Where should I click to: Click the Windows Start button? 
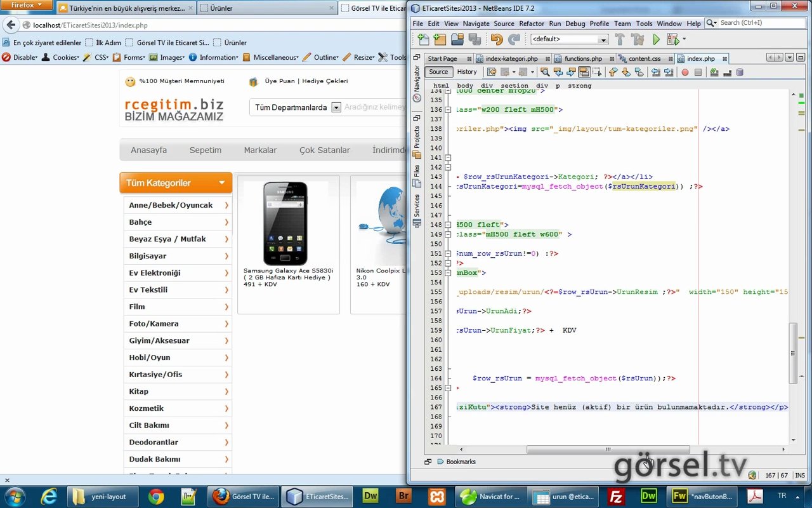point(15,497)
